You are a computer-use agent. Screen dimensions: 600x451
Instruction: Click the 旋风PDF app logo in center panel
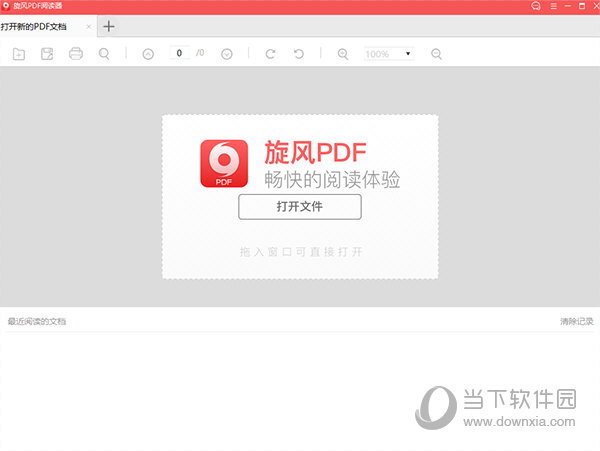click(224, 163)
